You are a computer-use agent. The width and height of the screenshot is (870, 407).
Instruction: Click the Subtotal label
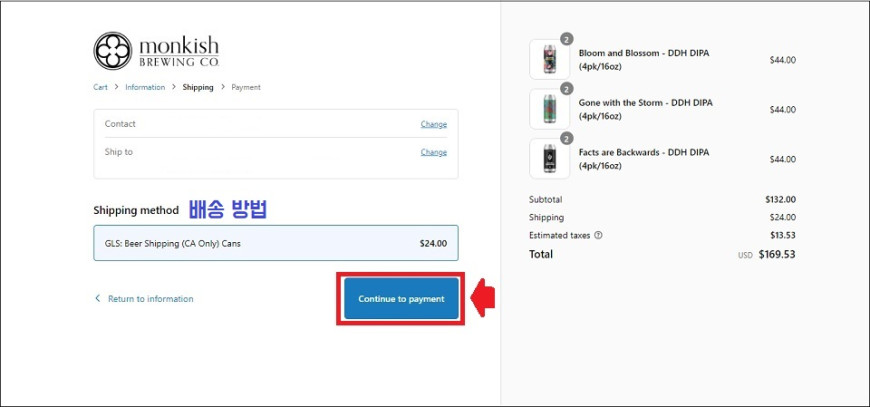click(x=545, y=200)
